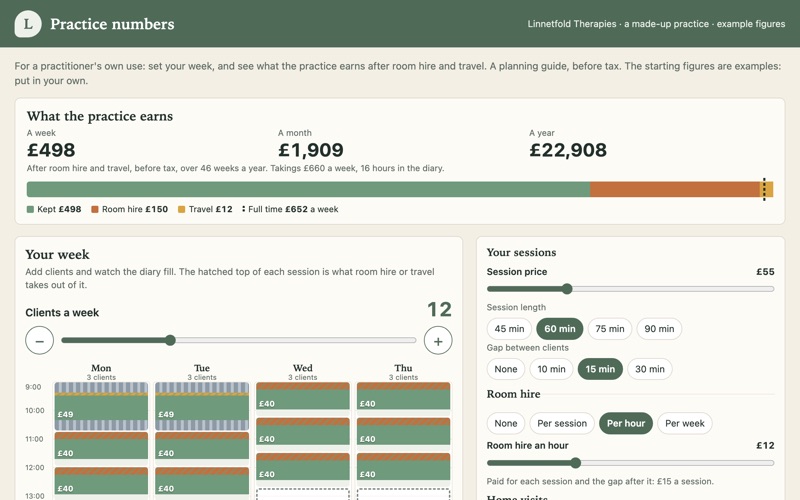
Task: Click the 12:00 time label
Action: 35,467
